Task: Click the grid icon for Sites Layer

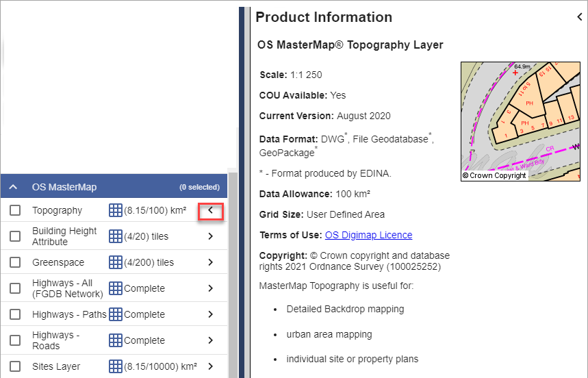Action: 116,366
